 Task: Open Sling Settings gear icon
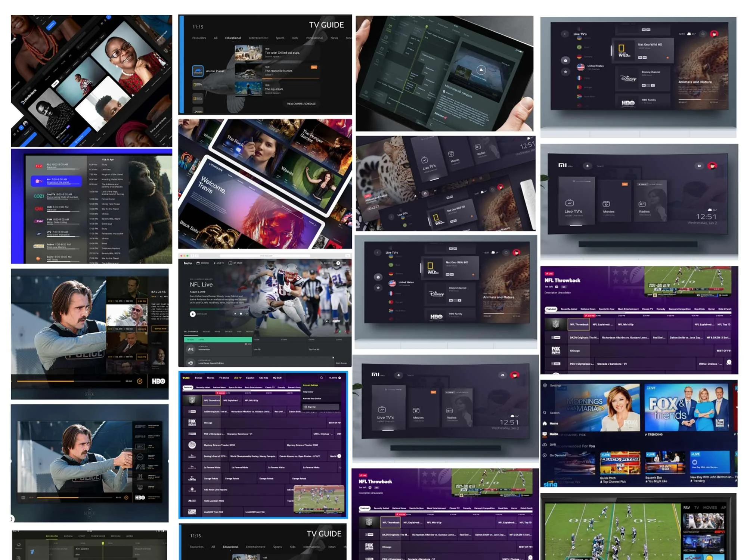tap(545, 386)
